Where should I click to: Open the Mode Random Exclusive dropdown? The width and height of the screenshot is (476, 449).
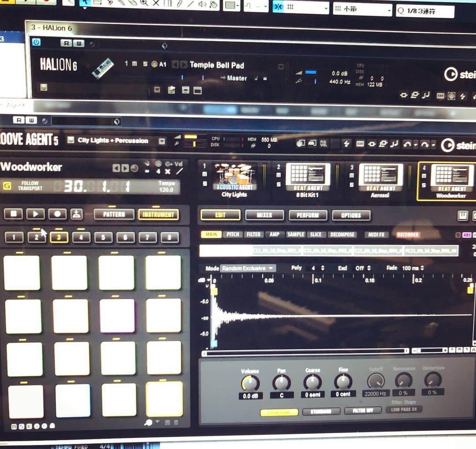(248, 268)
